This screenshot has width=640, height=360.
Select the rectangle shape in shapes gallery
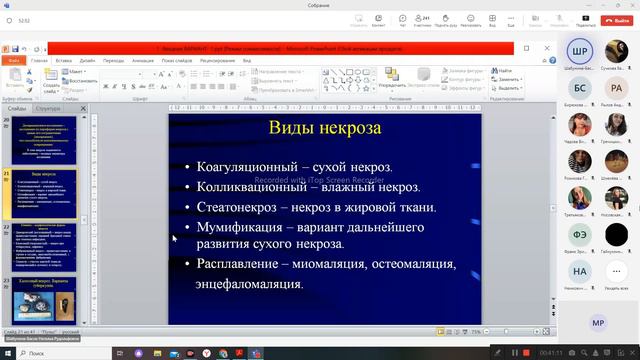coord(350,72)
